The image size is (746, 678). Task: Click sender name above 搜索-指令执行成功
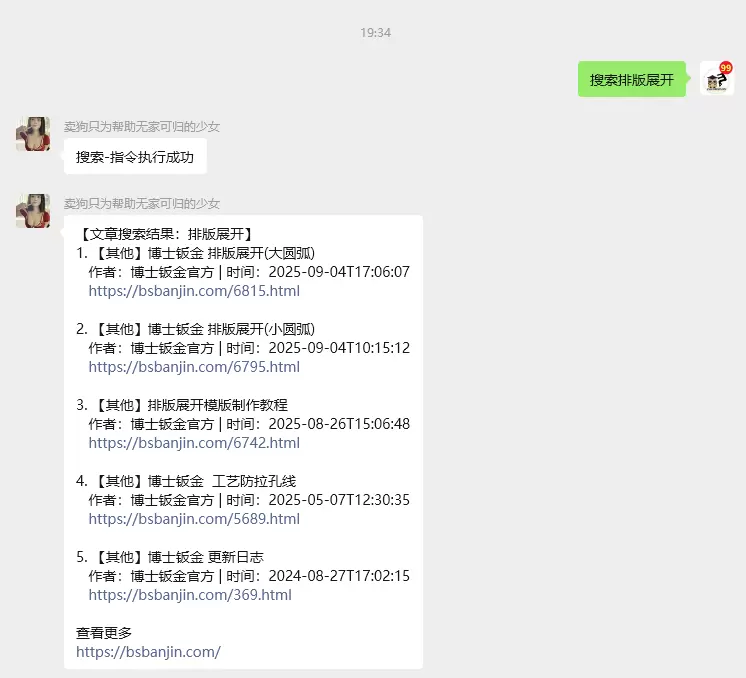pyautogui.click(x=142, y=127)
